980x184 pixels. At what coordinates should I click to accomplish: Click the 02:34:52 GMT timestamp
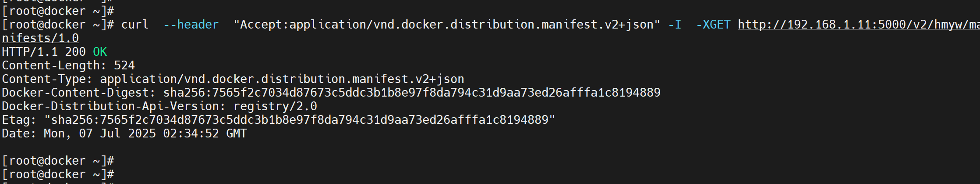(x=205, y=133)
